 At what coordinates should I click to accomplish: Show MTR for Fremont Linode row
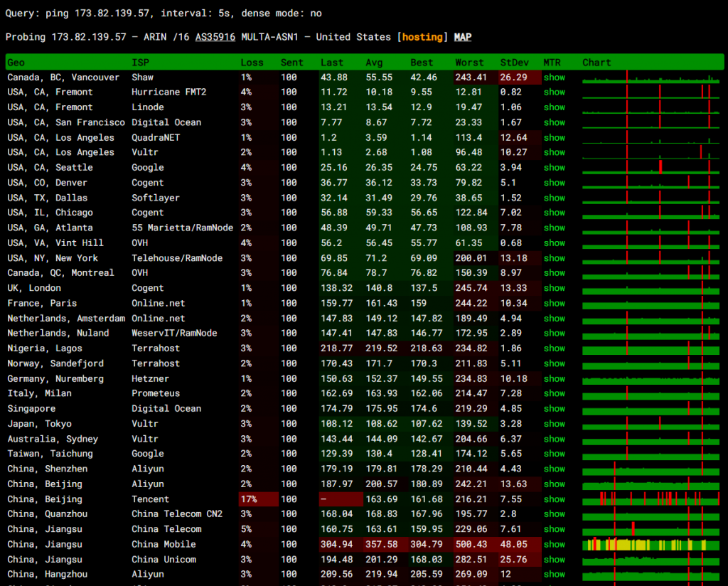(x=555, y=107)
